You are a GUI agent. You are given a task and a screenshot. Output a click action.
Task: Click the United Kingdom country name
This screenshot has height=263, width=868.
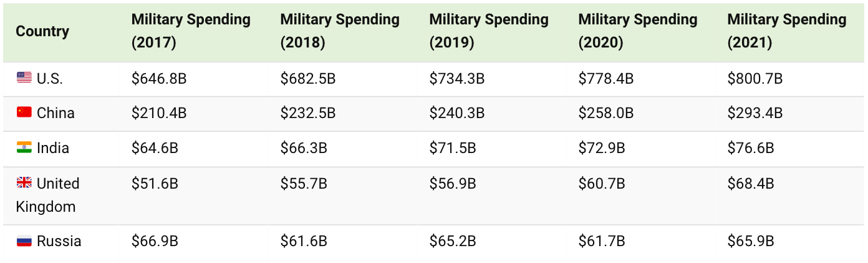pyautogui.click(x=47, y=195)
